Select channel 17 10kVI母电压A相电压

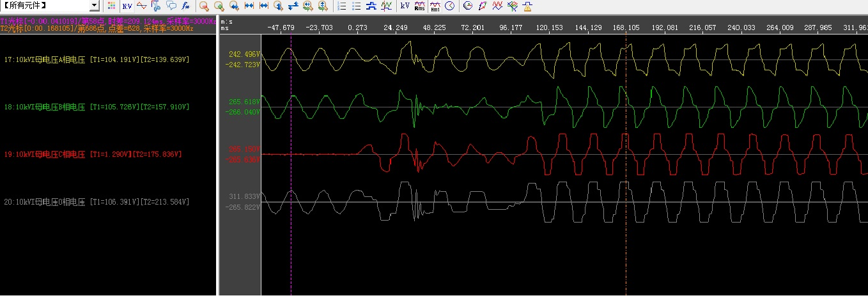pyautogui.click(x=97, y=59)
